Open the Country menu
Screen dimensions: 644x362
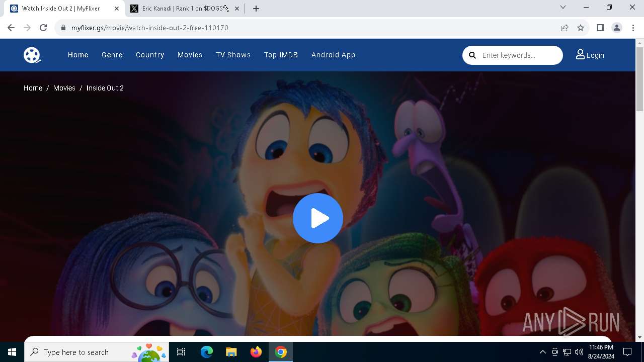pyautogui.click(x=150, y=55)
